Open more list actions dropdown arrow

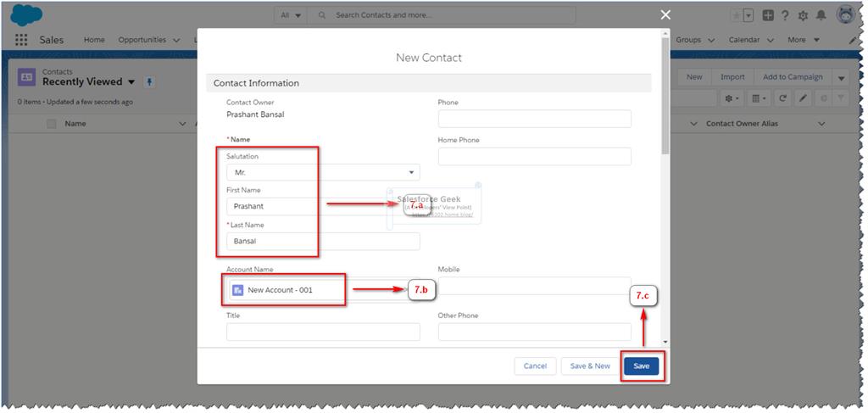842,77
